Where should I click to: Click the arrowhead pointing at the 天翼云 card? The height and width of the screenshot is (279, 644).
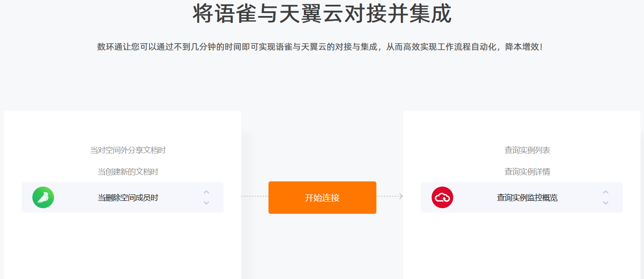pyautogui.click(x=401, y=197)
